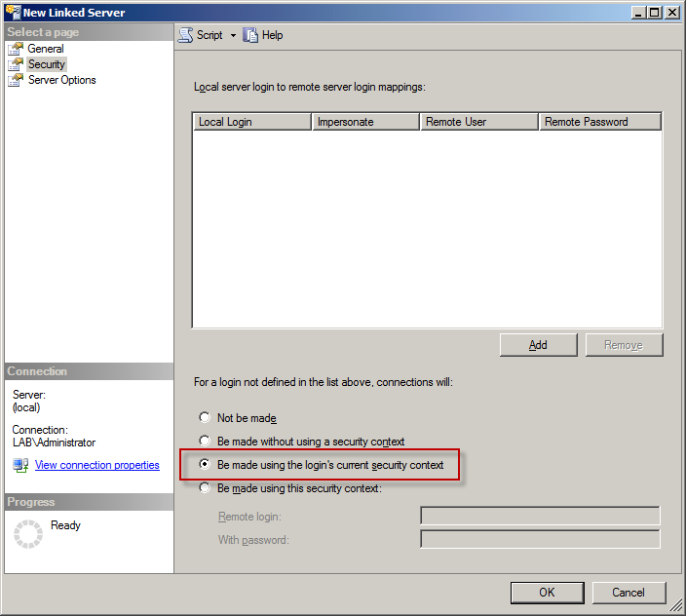Select the 'Not be made' radio option
The width and height of the screenshot is (686, 616).
click(x=205, y=417)
